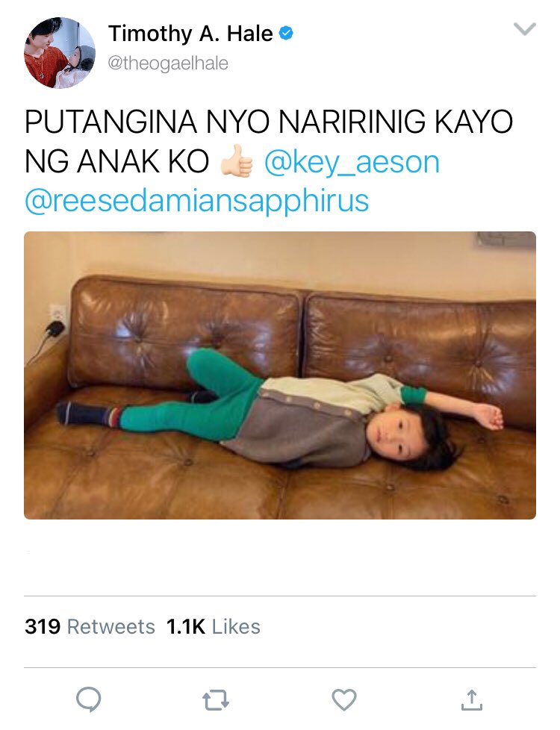Open Timothy A. Hale's profile picture

60,52
